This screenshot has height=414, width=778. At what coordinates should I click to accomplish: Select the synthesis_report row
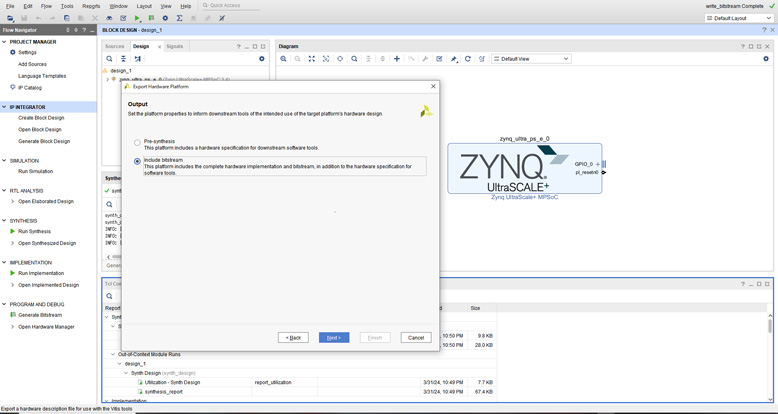point(299,392)
